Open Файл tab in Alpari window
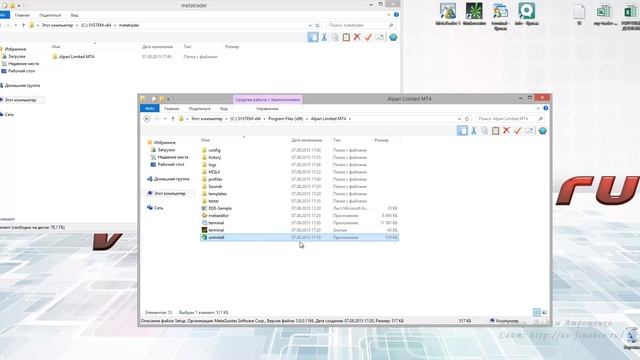The width and height of the screenshot is (640, 360). coord(149,109)
